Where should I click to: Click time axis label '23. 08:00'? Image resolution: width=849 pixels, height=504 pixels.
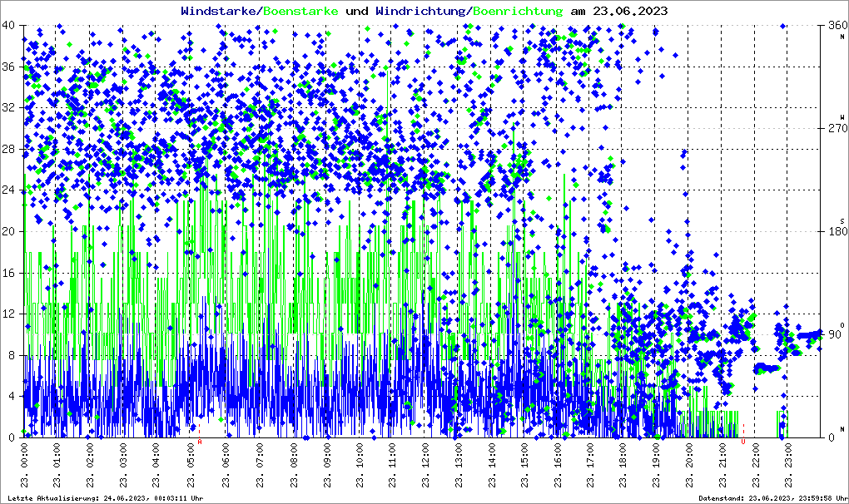click(294, 465)
